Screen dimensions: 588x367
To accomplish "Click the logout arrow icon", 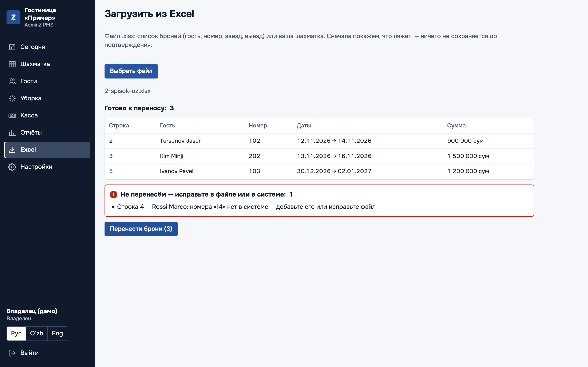I will (x=12, y=353).
